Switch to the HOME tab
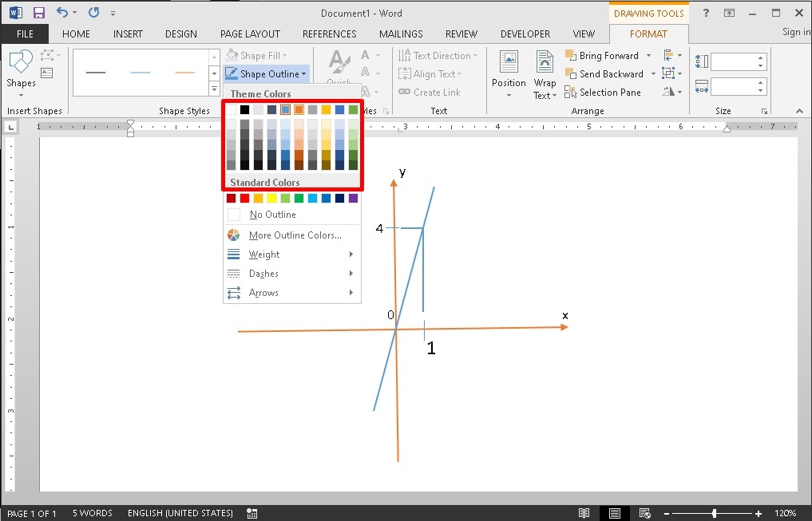 76,34
